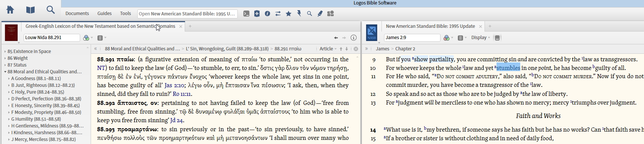644x144 pixels.
Task: Select the highlighter pen shortcut icon
Action: [320, 14]
